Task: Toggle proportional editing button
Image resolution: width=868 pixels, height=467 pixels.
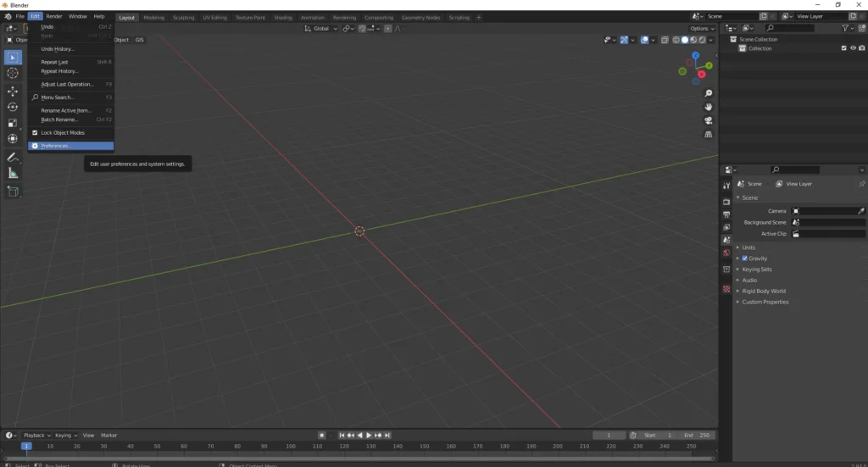Action: [387, 29]
